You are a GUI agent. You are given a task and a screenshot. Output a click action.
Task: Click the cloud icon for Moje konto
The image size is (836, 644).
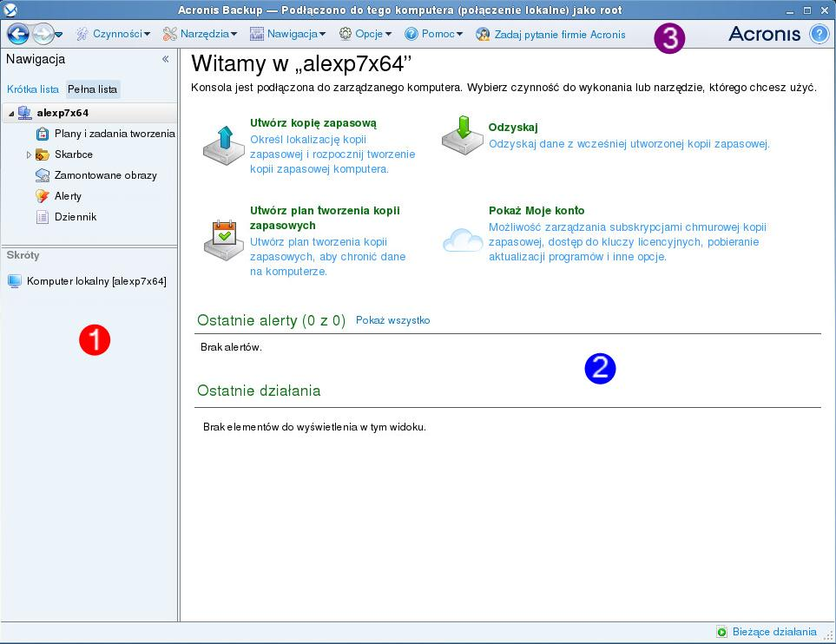click(x=463, y=240)
